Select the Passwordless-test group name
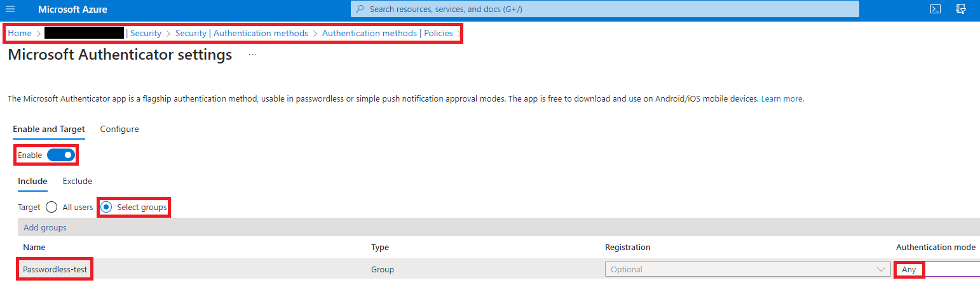980x285 pixels. [x=55, y=270]
